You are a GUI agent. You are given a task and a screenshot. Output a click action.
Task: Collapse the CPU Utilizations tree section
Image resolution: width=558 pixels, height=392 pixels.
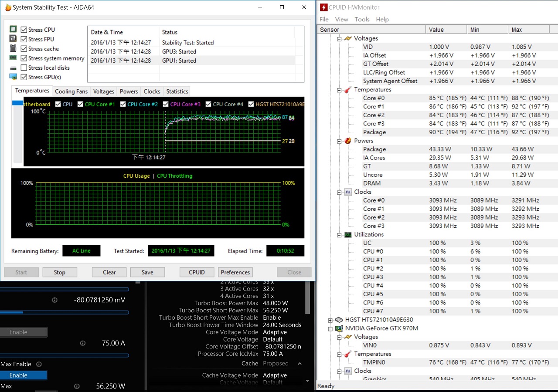339,235
